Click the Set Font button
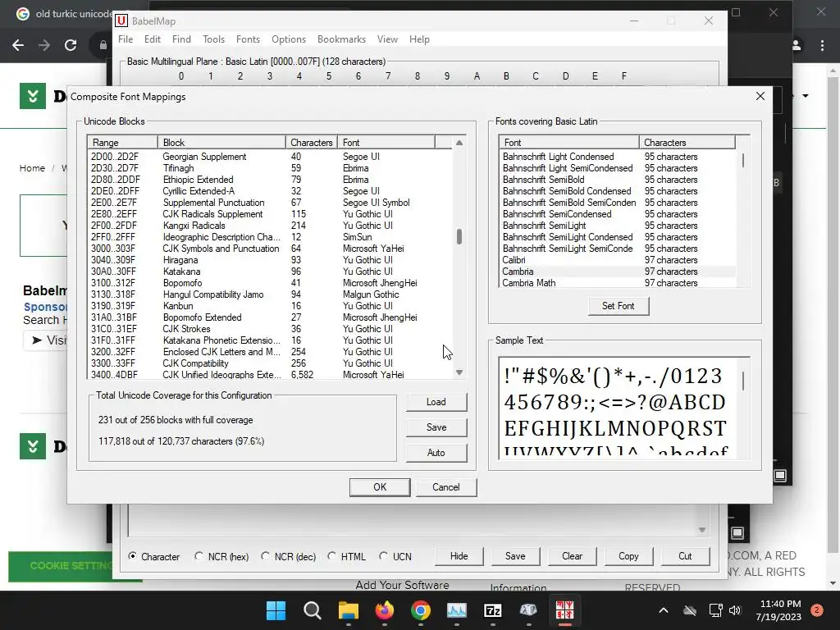Viewport: 840px width, 630px height. click(x=619, y=306)
